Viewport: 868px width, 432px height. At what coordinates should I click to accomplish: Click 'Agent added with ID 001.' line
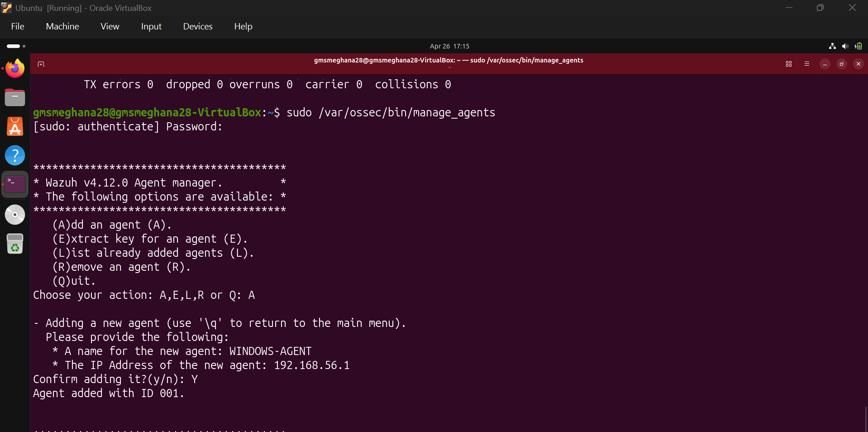pos(109,393)
